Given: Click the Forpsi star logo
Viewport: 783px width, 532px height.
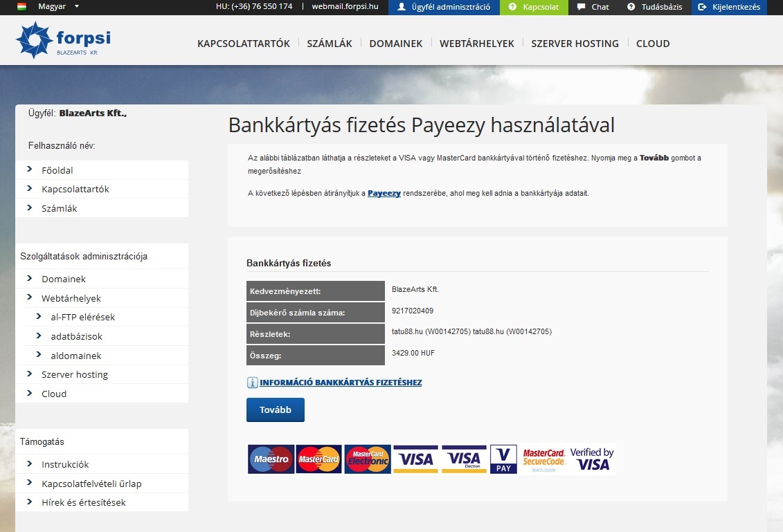Looking at the screenshot, I should coord(34,40).
